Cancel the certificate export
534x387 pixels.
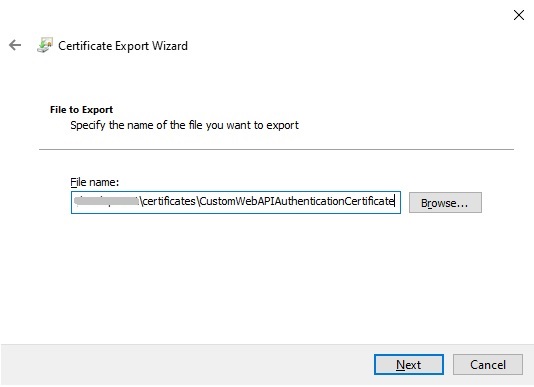(488, 365)
